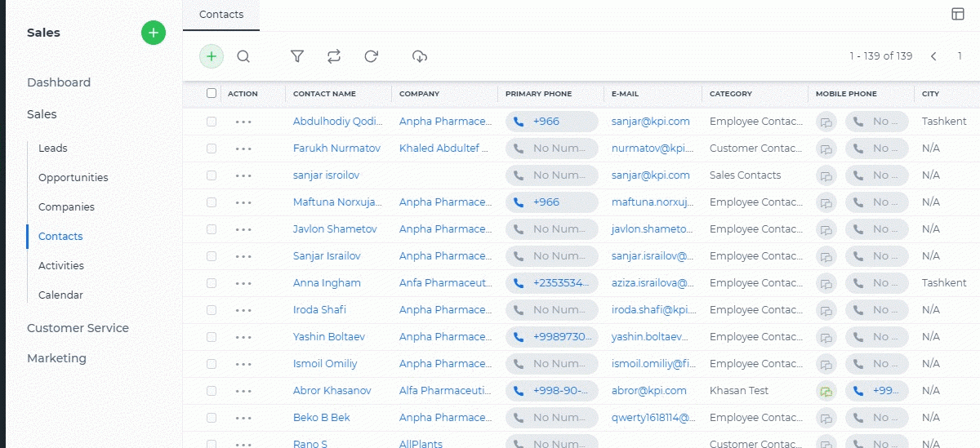
Task: Add a new contact with the plus icon
Action: click(212, 56)
